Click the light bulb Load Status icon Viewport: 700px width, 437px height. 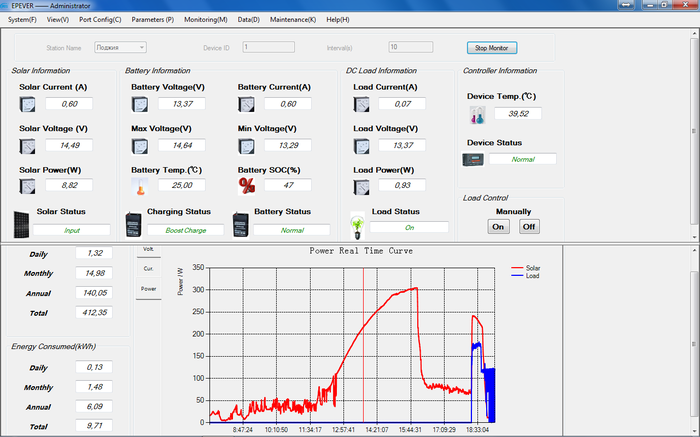pos(357,224)
